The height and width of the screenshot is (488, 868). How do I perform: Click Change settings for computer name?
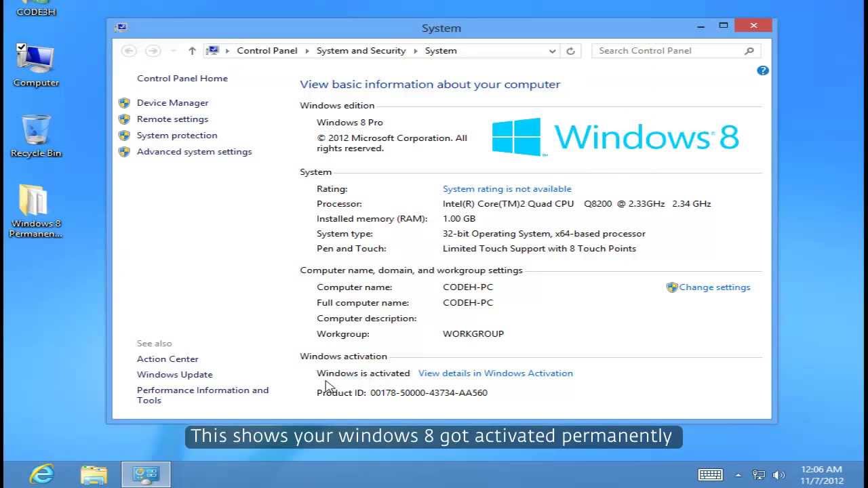pyautogui.click(x=715, y=287)
